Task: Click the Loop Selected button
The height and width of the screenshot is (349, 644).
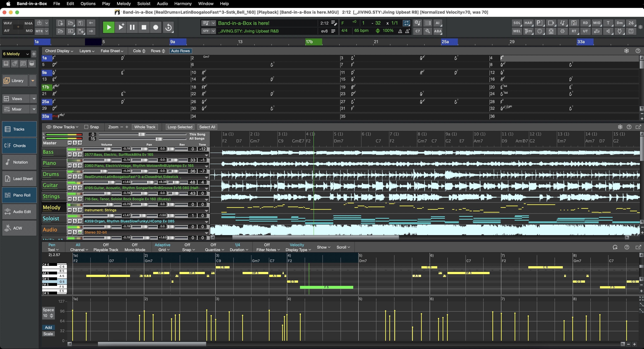Action: (180, 127)
